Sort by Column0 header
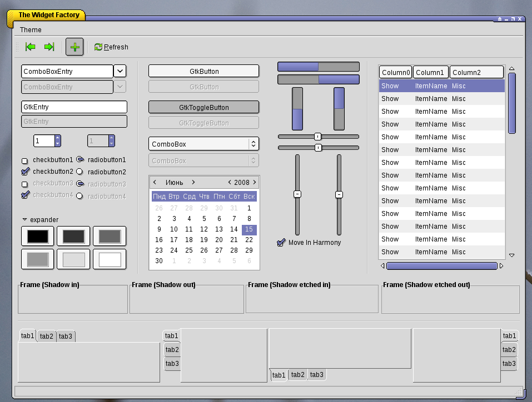The width and height of the screenshot is (532, 402). click(x=395, y=72)
